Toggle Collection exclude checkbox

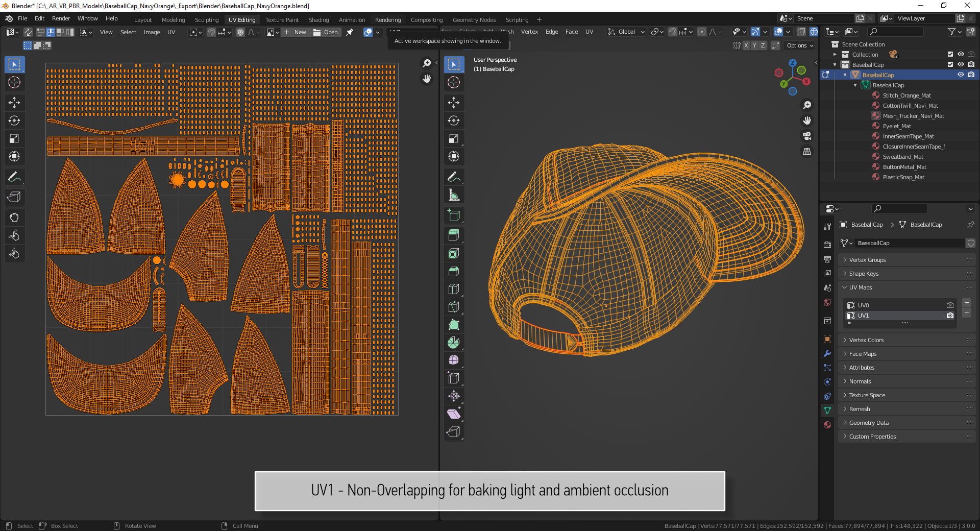pyautogui.click(x=950, y=54)
